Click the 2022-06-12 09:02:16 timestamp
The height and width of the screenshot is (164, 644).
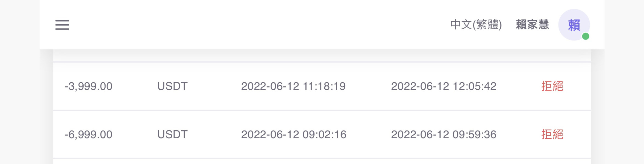coord(294,134)
